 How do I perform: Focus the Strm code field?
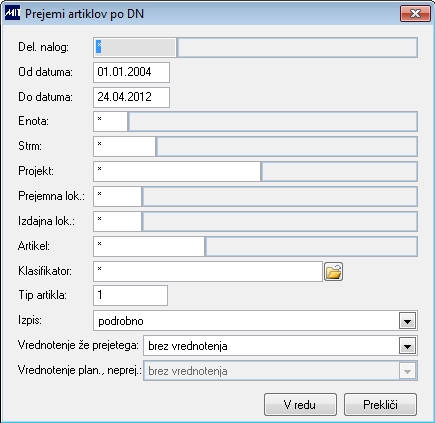pos(124,146)
